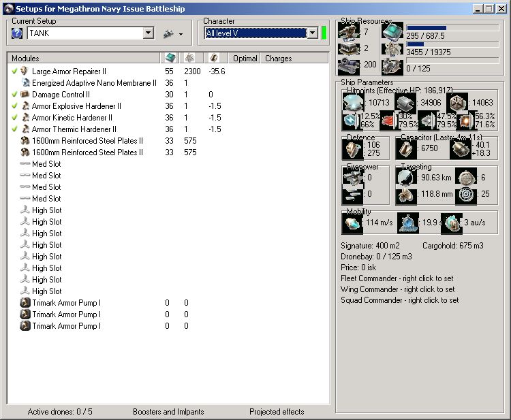This screenshot has width=511, height=420.
Task: Click the CPU column header icon
Action: [x=170, y=58]
